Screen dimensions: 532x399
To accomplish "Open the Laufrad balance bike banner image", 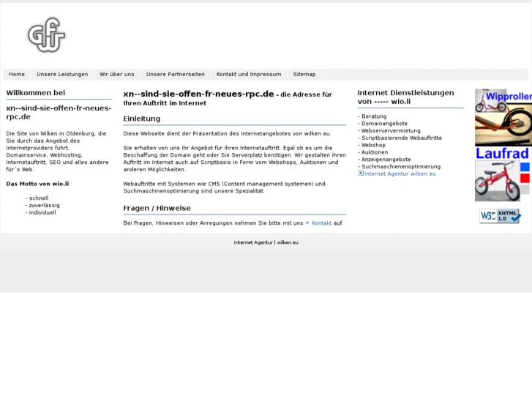I will 498,174.
